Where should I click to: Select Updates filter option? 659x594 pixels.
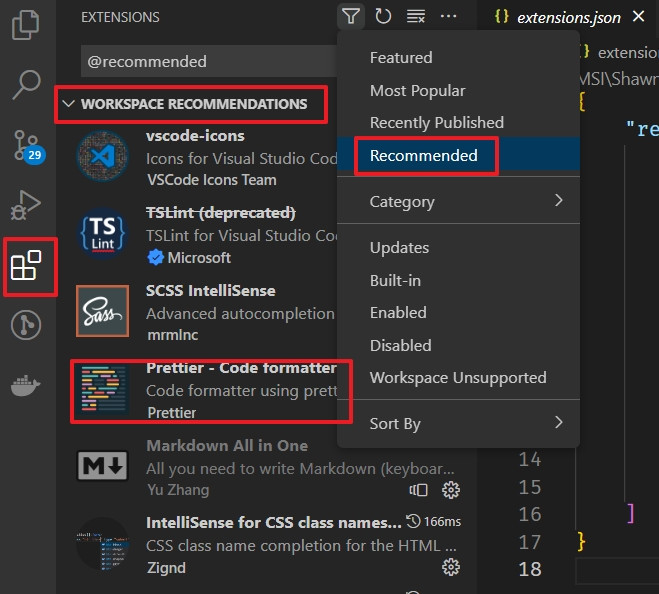[458, 248]
